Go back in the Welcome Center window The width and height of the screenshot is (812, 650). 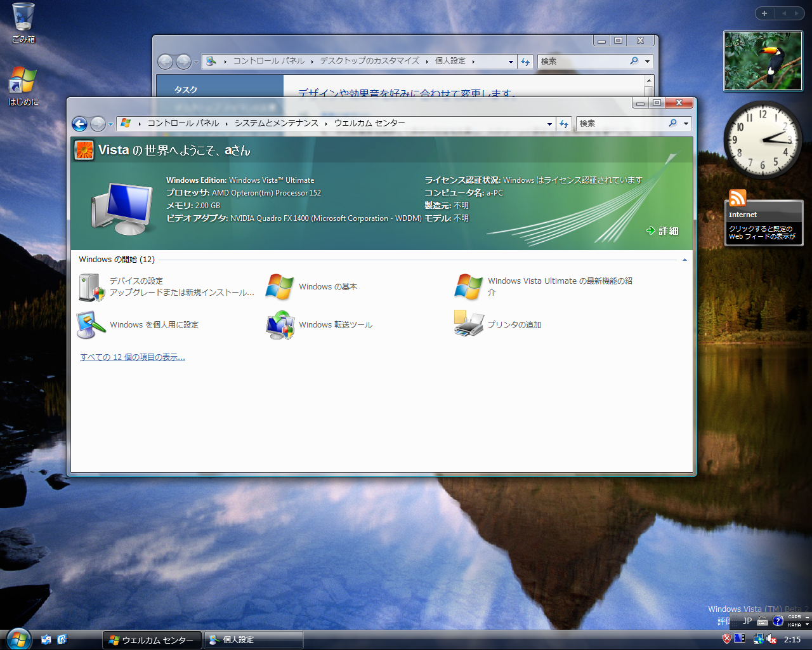79,124
